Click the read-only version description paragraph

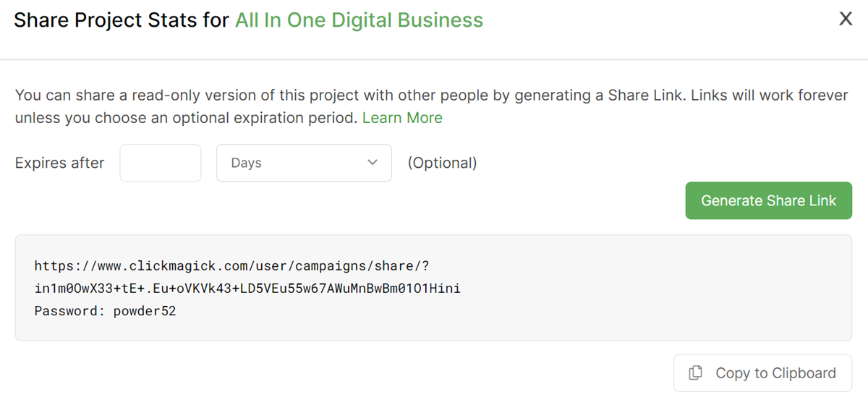tap(431, 95)
